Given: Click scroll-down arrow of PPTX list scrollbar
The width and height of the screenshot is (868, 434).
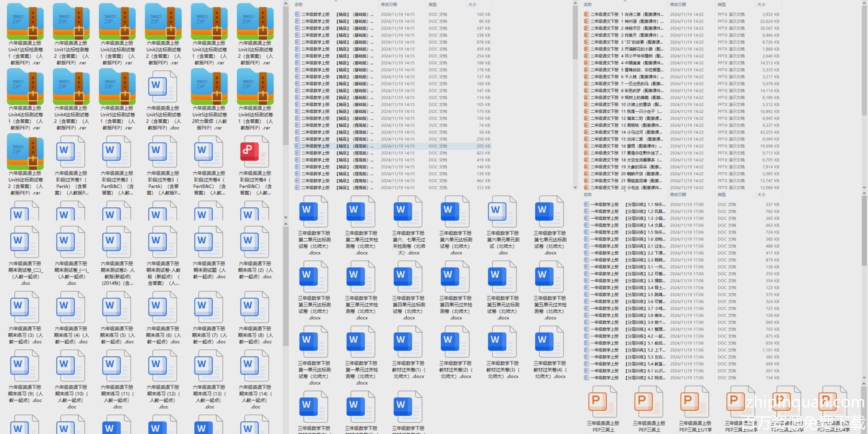Looking at the screenshot, I should (864, 187).
